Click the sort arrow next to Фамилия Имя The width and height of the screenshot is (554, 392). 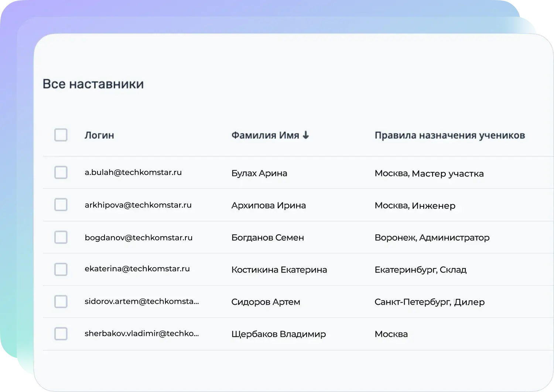[x=306, y=135]
